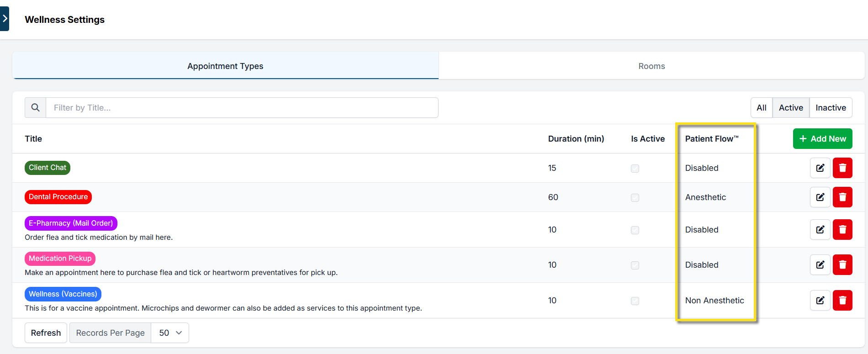
Task: Delete the Dental Procedure row
Action: point(842,197)
